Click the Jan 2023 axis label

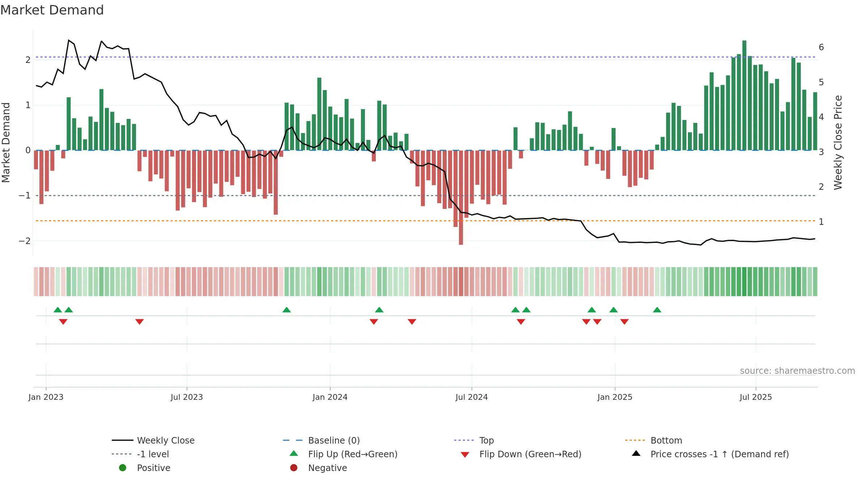(46, 397)
